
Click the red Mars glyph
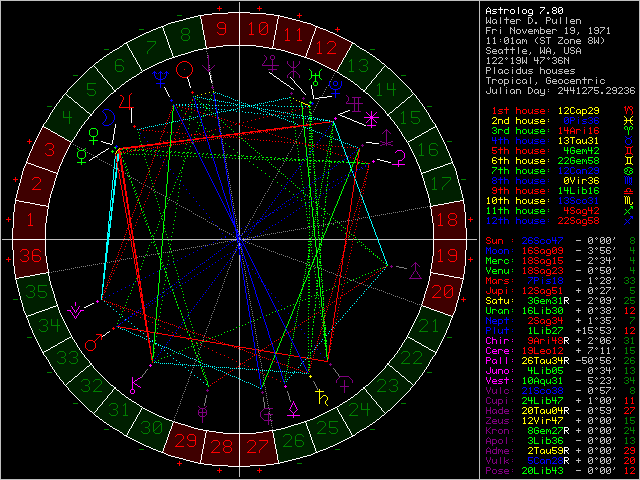(93, 343)
